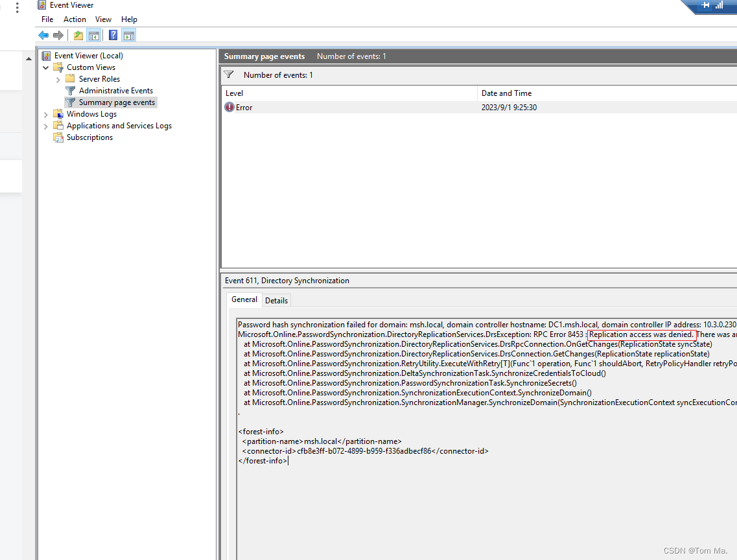Open the Action menu
Screen dimensions: 737x560
click(x=75, y=19)
